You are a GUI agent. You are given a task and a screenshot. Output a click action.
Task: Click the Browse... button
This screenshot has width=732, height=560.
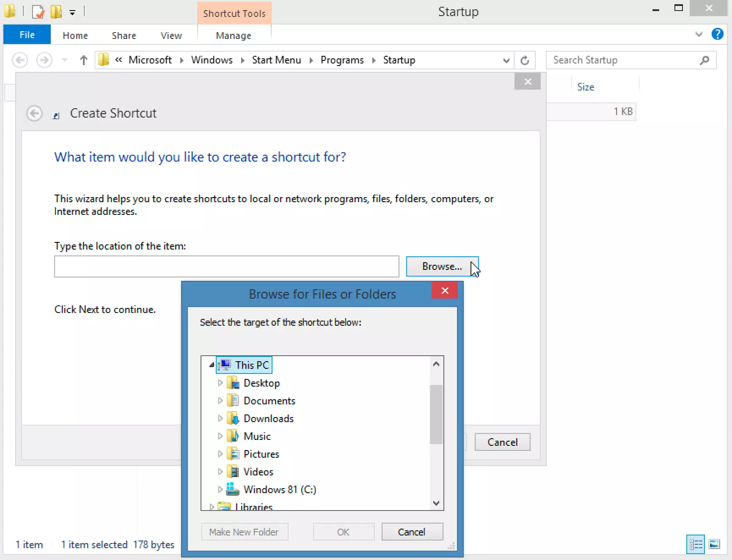pos(442,266)
